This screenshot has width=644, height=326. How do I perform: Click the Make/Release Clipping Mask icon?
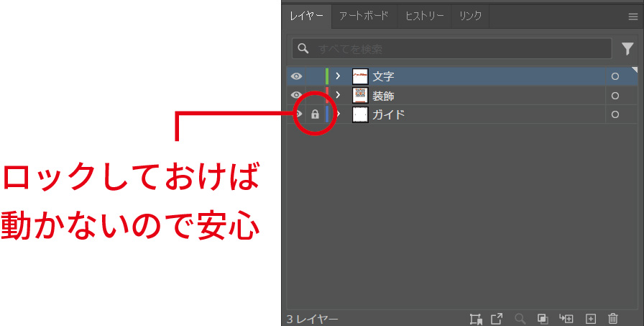543,319
